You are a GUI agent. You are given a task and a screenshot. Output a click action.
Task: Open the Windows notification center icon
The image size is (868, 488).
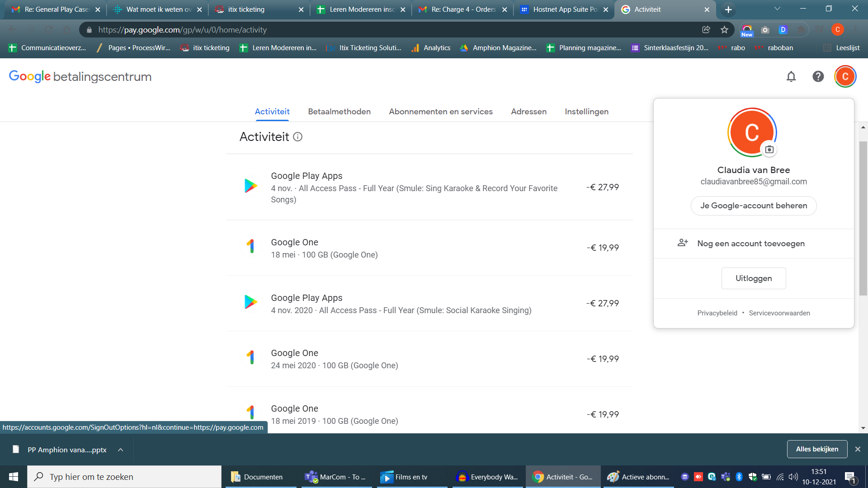850,477
